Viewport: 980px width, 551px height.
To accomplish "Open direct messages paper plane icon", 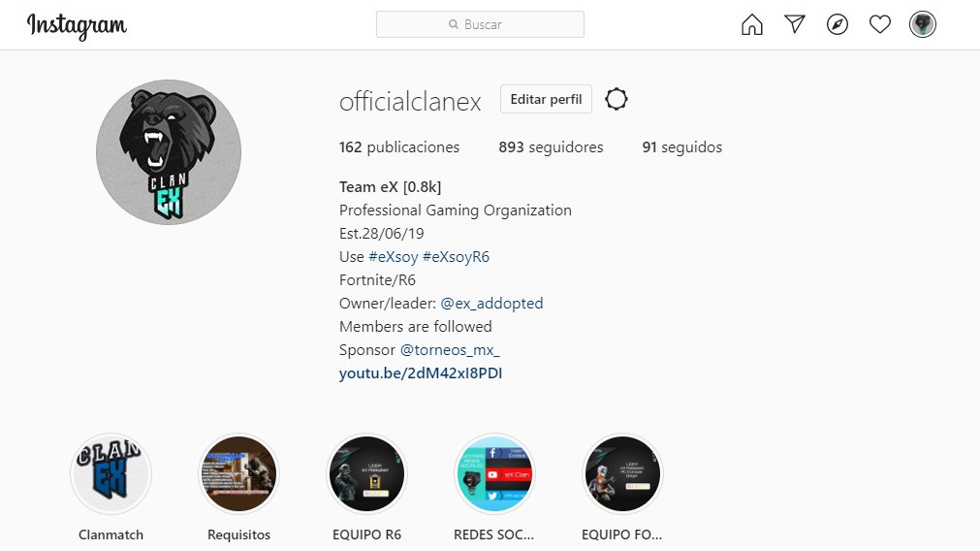I will point(795,24).
